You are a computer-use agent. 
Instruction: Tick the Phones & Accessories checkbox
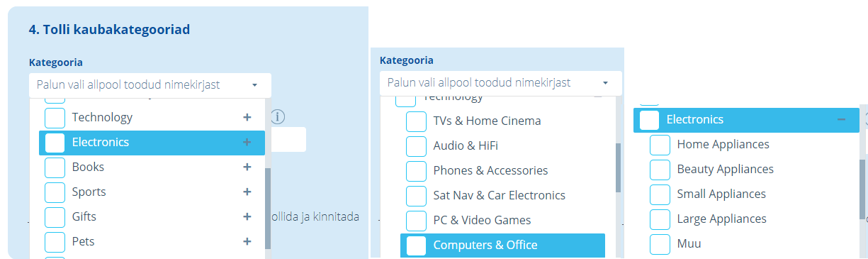pos(416,171)
